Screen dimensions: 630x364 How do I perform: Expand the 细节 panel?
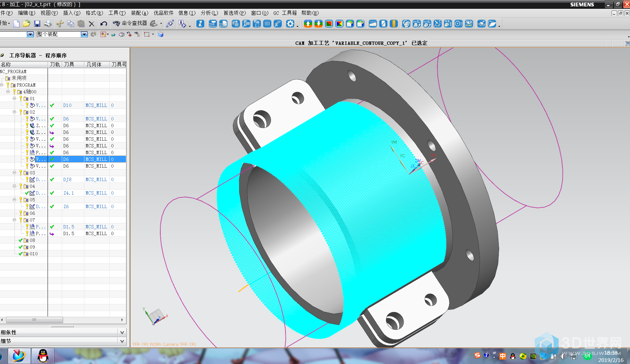point(122,341)
